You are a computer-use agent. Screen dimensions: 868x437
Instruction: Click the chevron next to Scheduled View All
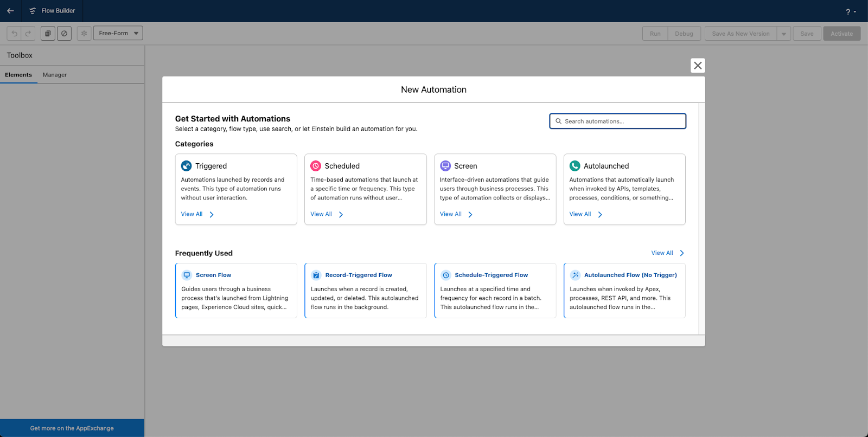pyautogui.click(x=341, y=215)
